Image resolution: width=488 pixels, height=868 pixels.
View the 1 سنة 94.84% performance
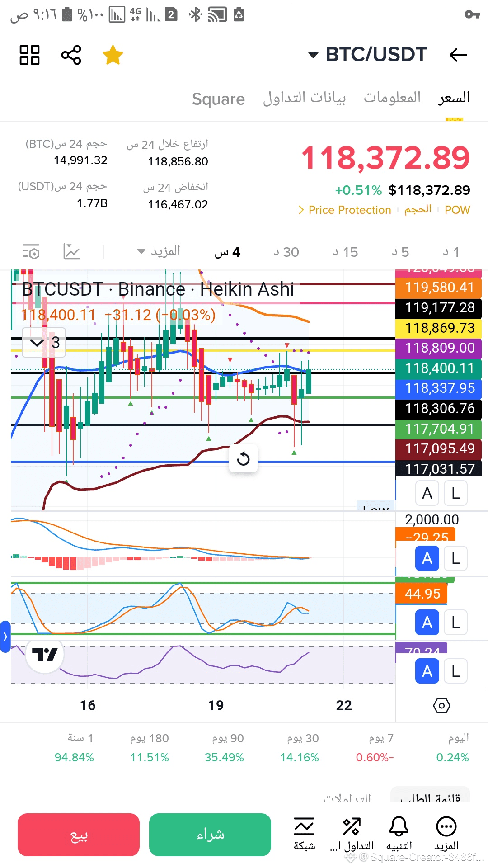coord(75,748)
